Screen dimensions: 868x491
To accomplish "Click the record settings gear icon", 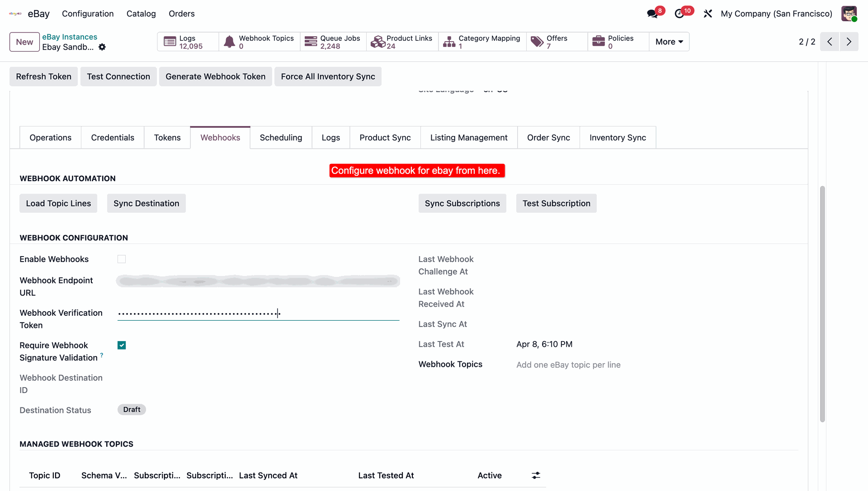I will click(x=102, y=47).
